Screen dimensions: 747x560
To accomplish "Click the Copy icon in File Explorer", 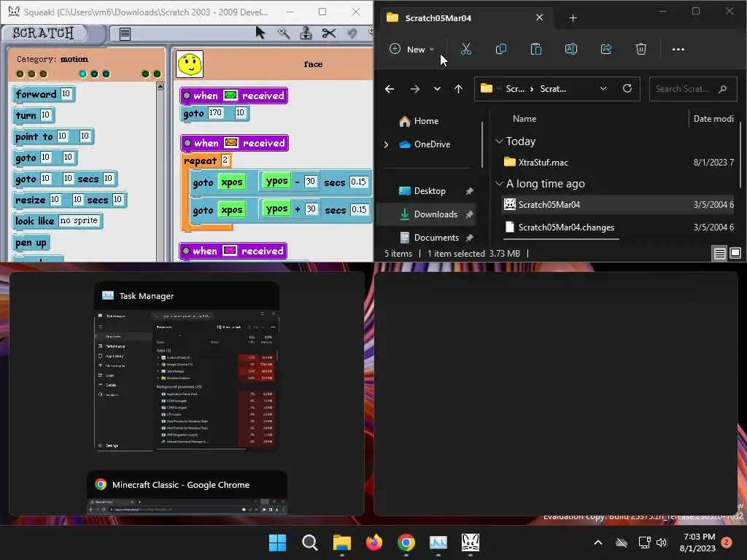I will [x=500, y=49].
